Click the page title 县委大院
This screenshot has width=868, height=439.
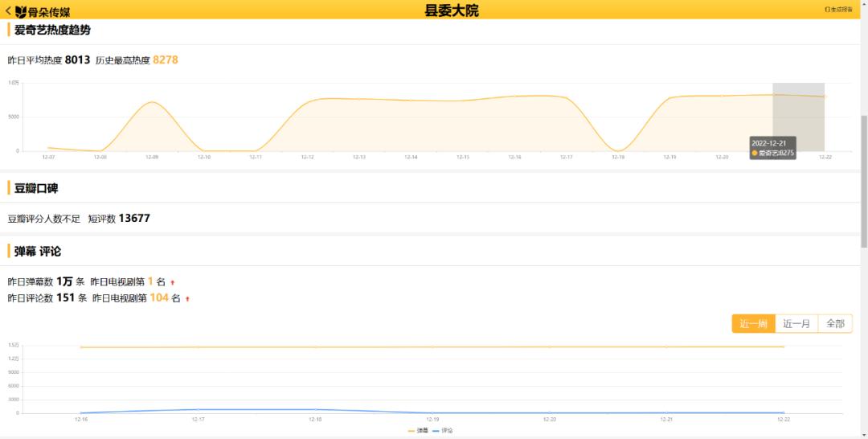click(x=451, y=10)
